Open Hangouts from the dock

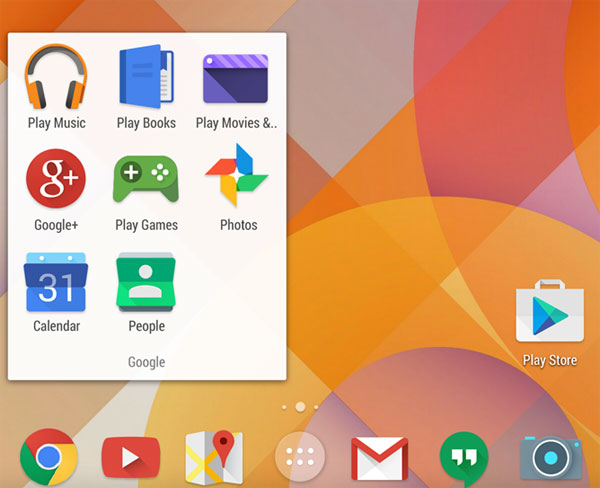pos(464,458)
